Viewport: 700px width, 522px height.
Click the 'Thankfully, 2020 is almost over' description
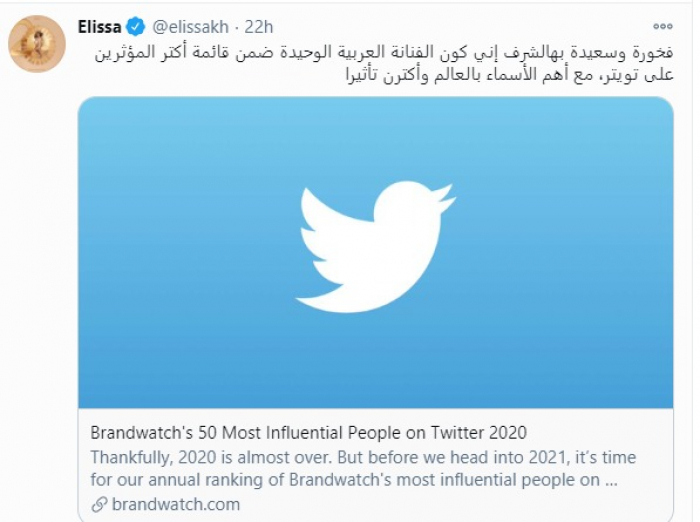[362, 457]
